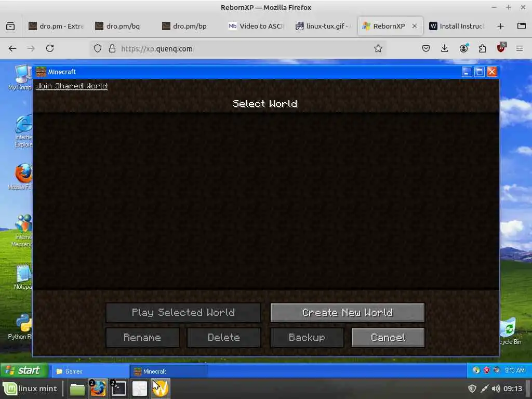Click the site security padlock icon
Screen dimensions: 532x399
click(112, 48)
